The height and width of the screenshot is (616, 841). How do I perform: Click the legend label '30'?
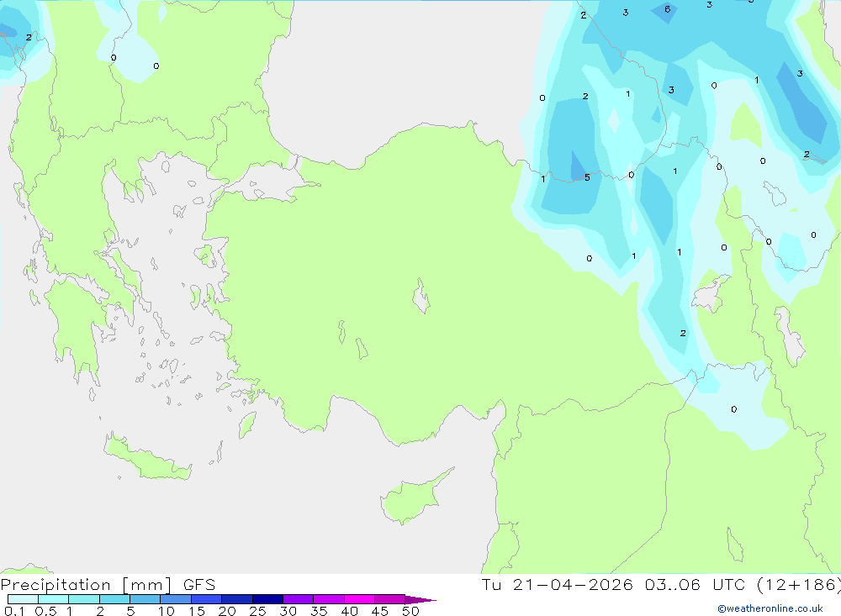tap(288, 611)
